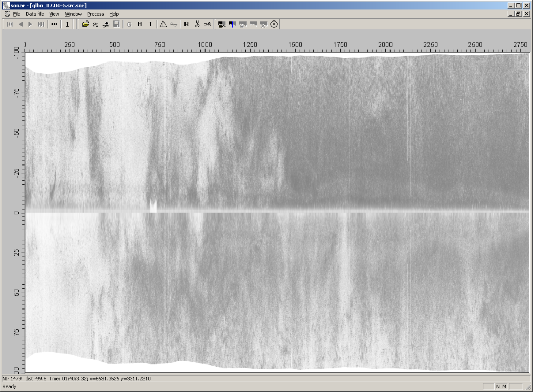The image size is (533, 392).
Task: Click the circle target toolbar icon
Action: (x=274, y=24)
